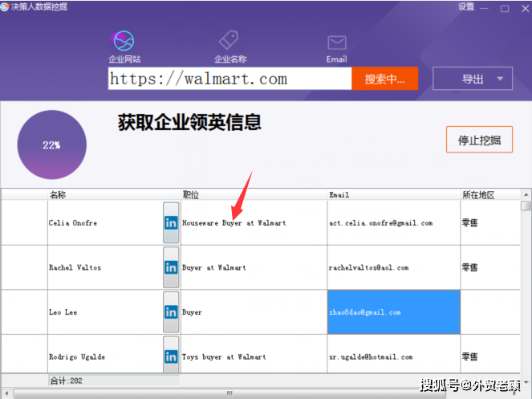Switch to the Email tab label

click(336, 59)
